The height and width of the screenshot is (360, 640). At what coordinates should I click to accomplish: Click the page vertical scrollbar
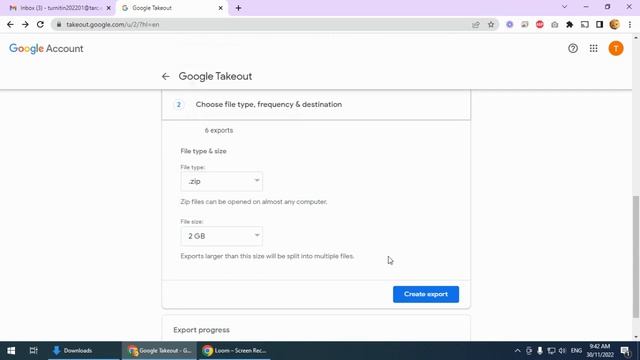[x=636, y=256]
